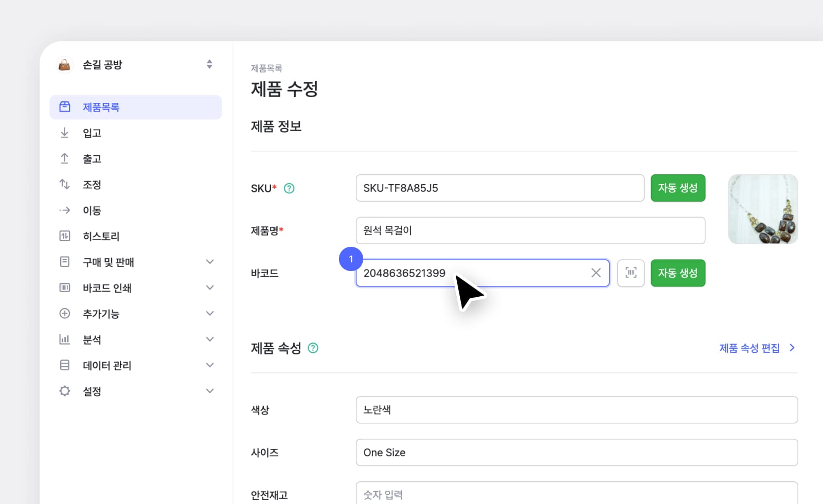Expand the 추가기능 chevron

click(210, 313)
